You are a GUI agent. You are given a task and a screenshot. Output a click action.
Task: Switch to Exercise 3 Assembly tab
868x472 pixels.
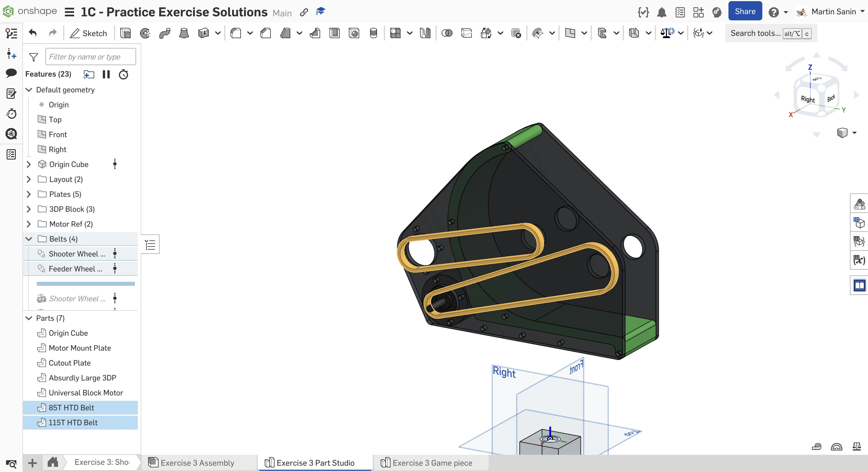(197, 463)
